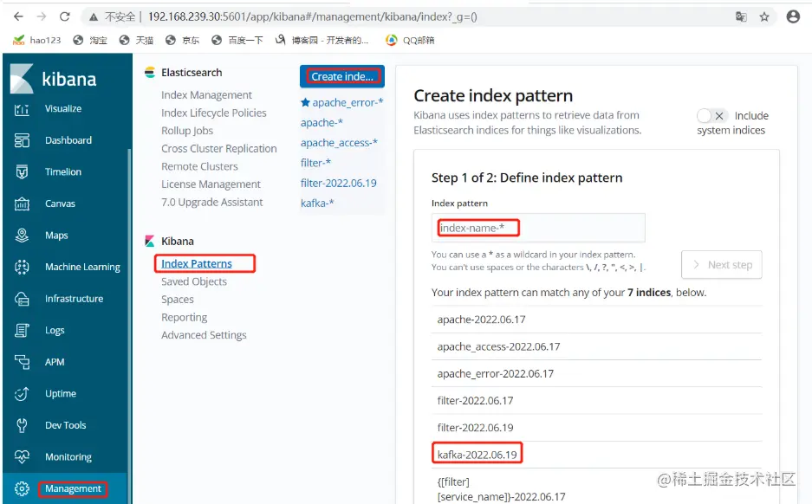812x504 pixels.
Task: Open Index Lifecycle Policies
Action: [x=214, y=113]
